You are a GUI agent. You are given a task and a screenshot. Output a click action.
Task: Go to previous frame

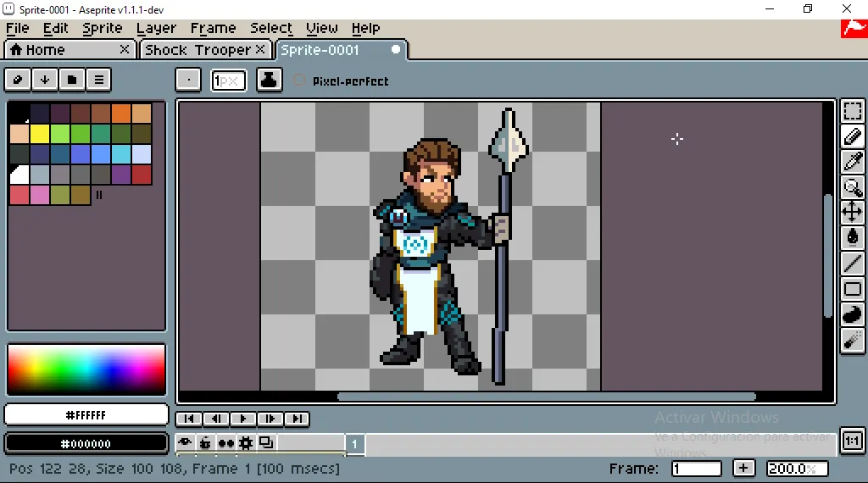(x=216, y=419)
